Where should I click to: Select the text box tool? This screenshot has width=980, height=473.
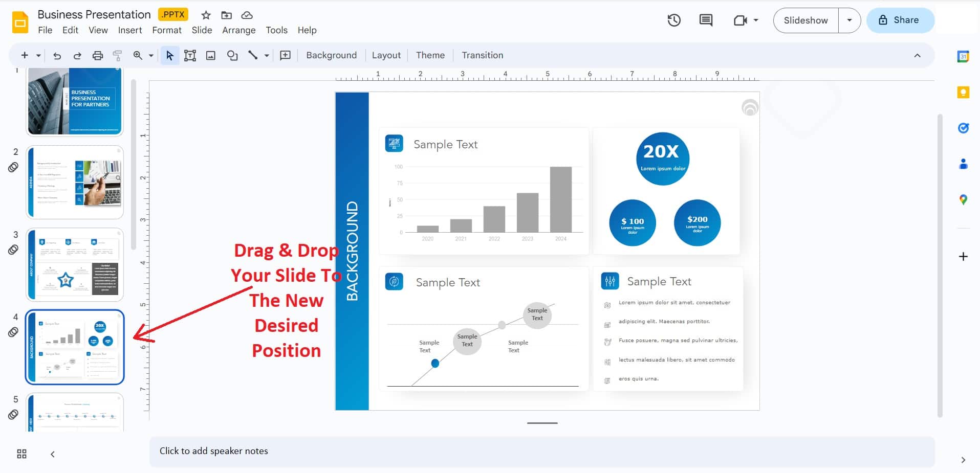click(190, 55)
